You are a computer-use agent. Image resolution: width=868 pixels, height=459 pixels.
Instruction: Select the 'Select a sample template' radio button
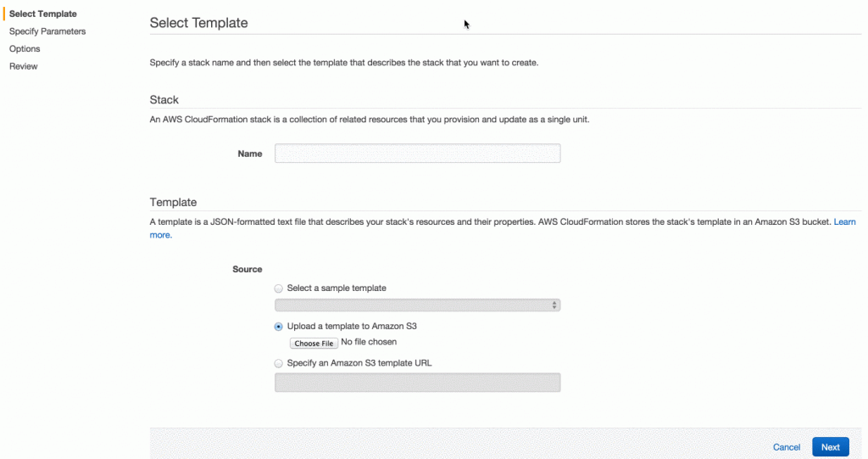coord(279,288)
